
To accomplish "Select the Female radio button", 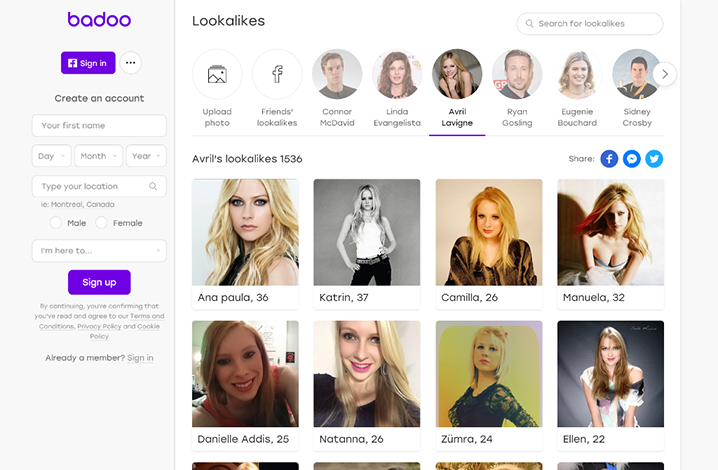I will tap(101, 223).
